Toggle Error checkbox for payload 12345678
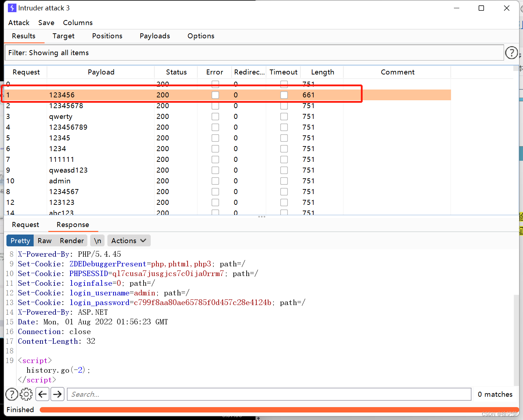Screen dimensions: 523x420 click(215, 106)
